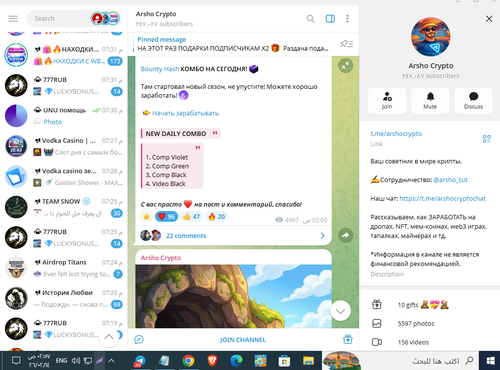This screenshot has width=500, height=370.
Task: Open the stories avatars beside Search
Action: pos(105,18)
